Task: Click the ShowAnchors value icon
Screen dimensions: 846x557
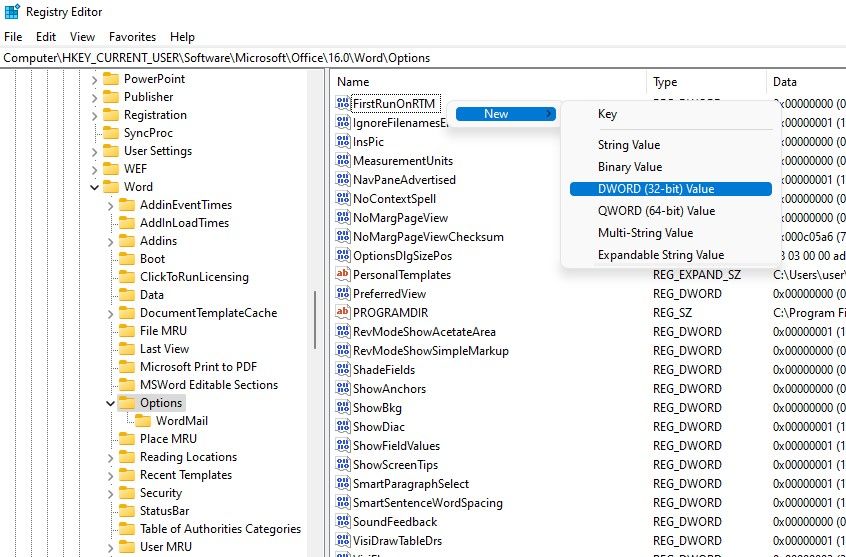Action: [x=343, y=388]
